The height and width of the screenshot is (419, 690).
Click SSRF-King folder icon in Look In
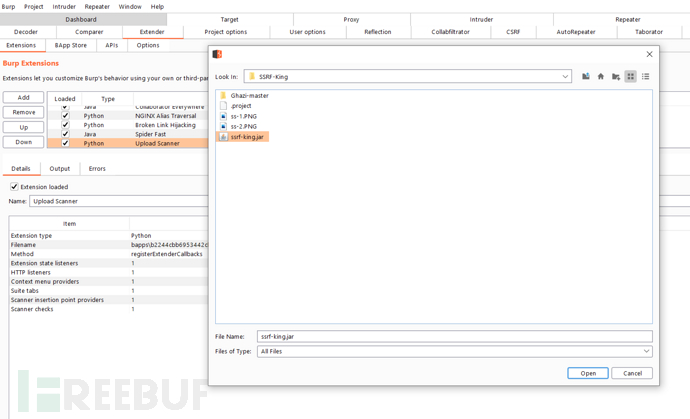(252, 77)
